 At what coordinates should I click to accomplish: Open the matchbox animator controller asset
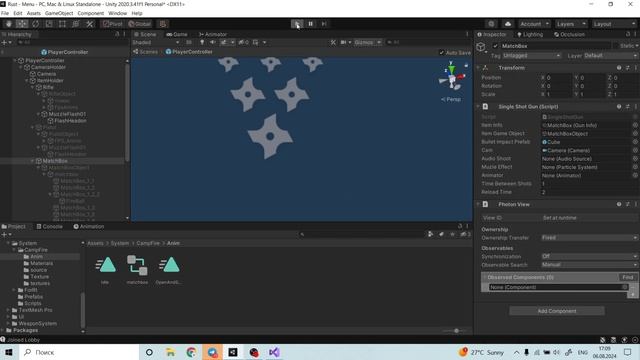137,269
